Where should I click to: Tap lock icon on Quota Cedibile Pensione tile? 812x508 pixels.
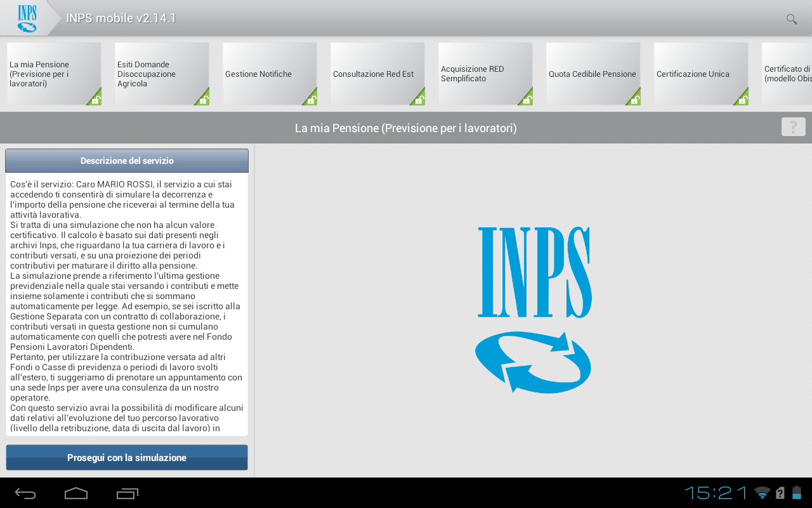[x=634, y=99]
